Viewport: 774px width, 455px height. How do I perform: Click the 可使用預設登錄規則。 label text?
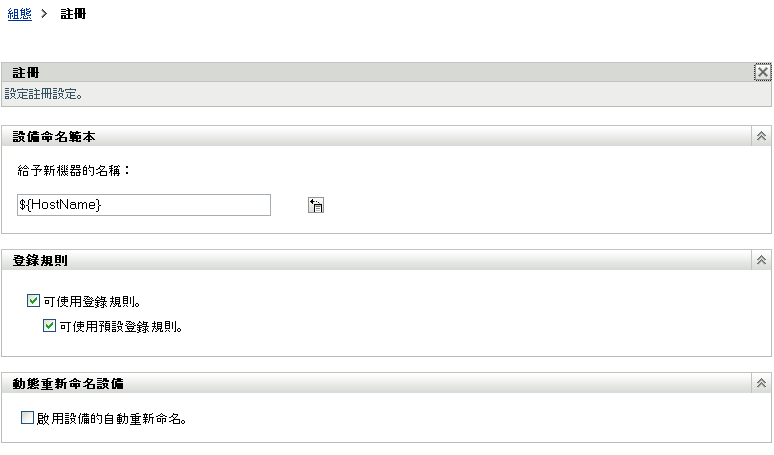click(120, 325)
